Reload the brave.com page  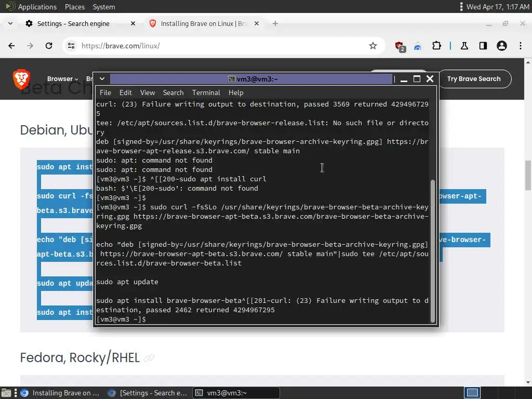pyautogui.click(x=49, y=46)
